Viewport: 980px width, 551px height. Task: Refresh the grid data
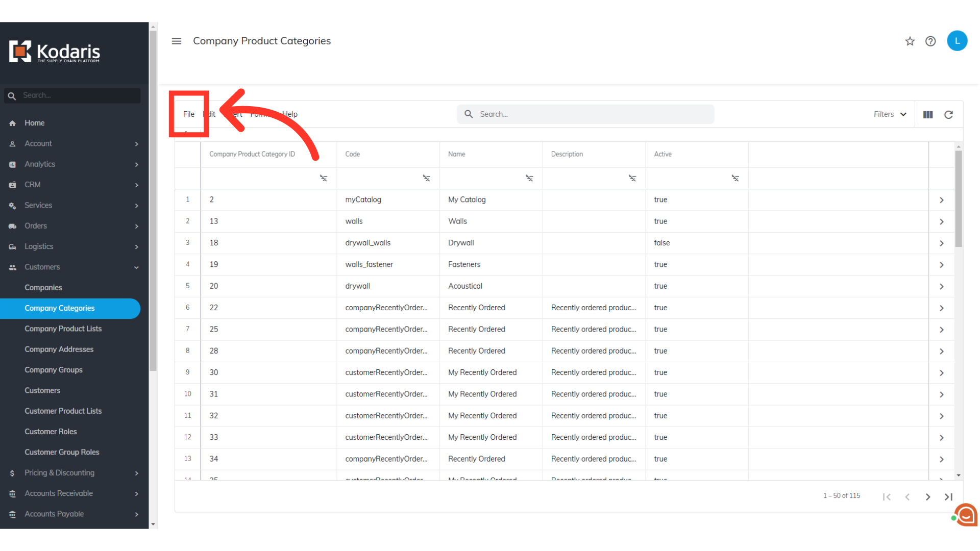(948, 115)
